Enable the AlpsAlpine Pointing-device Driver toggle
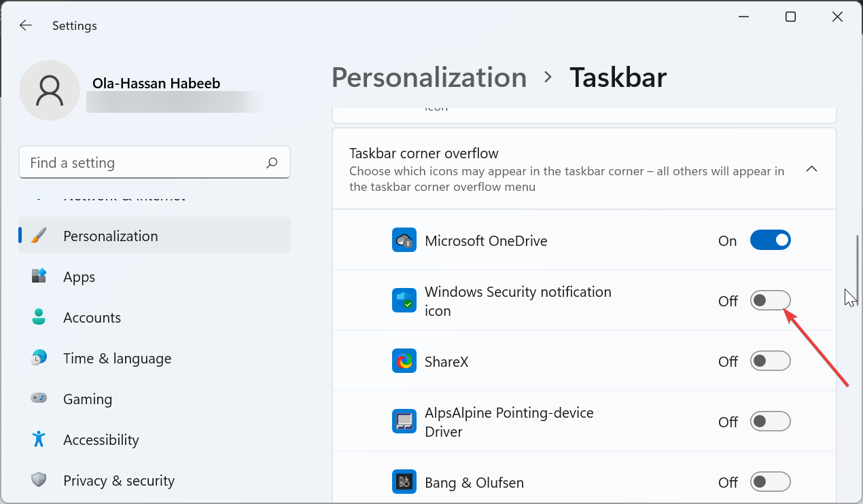This screenshot has height=504, width=863. (x=770, y=422)
